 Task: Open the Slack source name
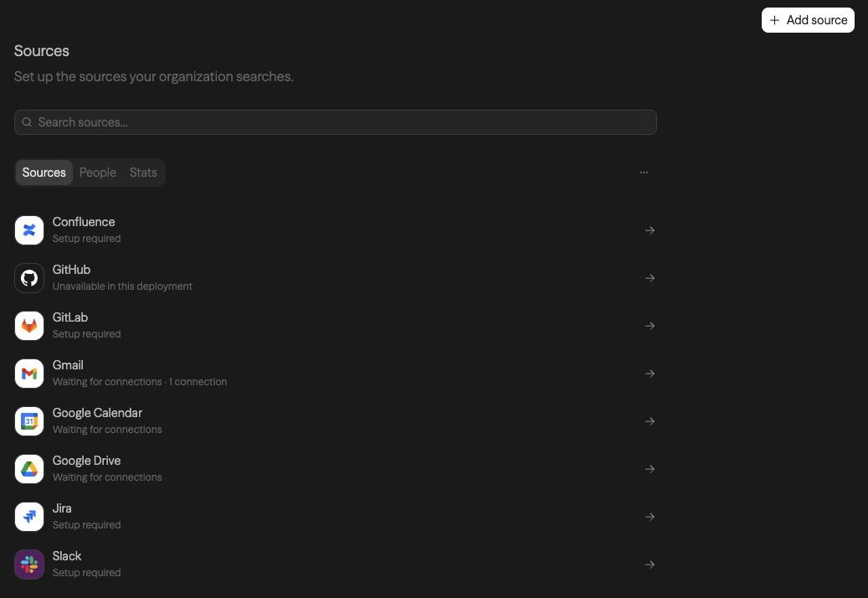pos(67,556)
